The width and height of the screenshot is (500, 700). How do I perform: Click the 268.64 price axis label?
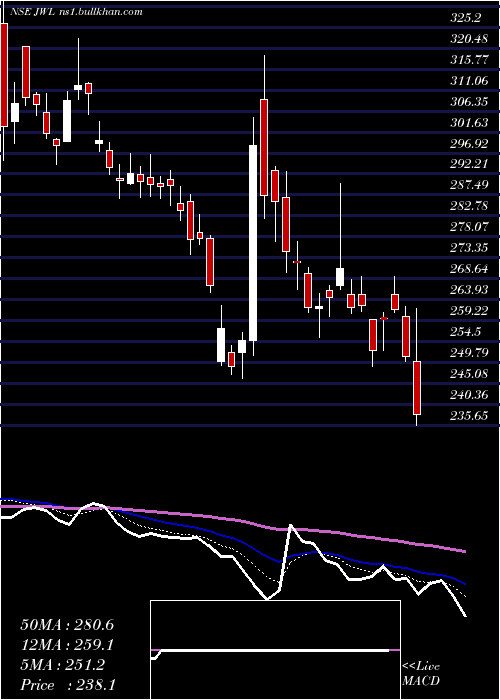click(469, 268)
